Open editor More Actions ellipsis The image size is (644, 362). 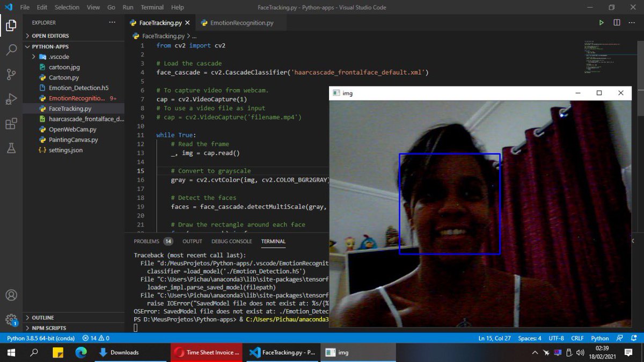(x=632, y=23)
